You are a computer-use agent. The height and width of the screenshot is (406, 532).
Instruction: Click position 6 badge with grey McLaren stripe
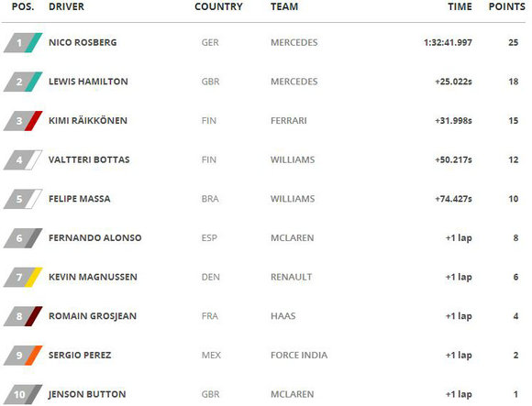click(x=23, y=238)
